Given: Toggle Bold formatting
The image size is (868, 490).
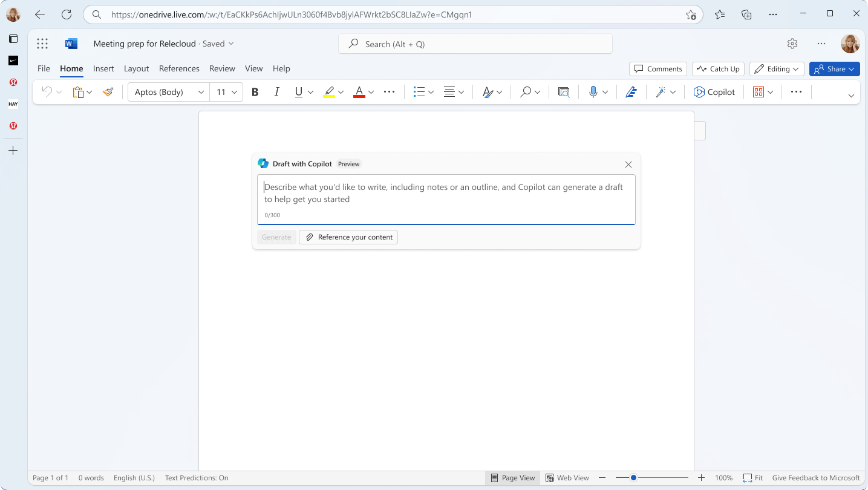Looking at the screenshot, I should [x=255, y=91].
